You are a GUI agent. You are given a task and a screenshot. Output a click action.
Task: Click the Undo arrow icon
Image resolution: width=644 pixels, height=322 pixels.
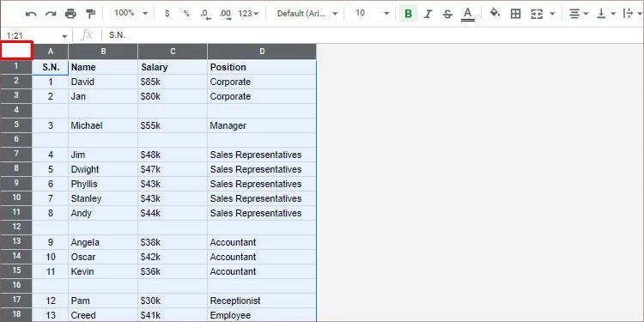[x=31, y=14]
